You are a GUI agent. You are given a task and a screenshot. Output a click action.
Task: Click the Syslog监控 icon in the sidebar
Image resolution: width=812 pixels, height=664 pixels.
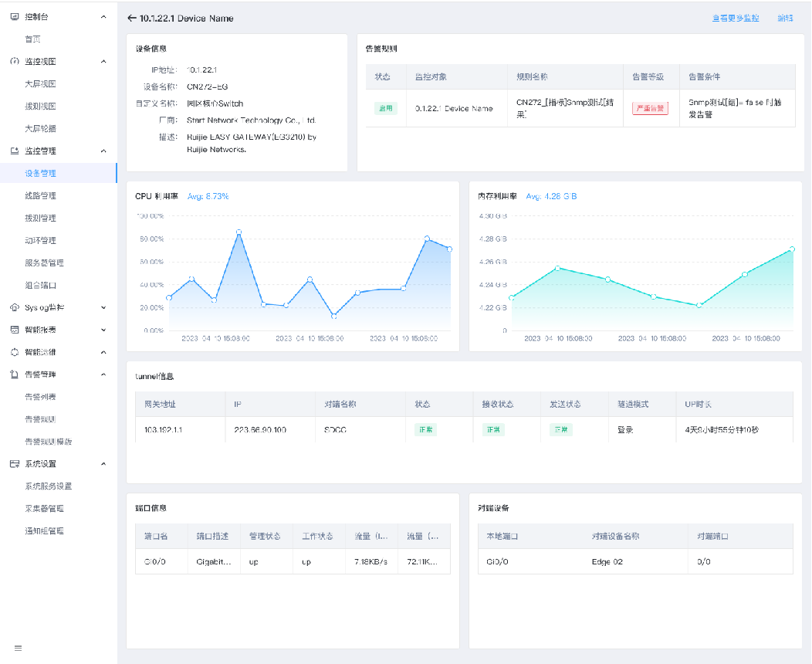tap(15, 307)
